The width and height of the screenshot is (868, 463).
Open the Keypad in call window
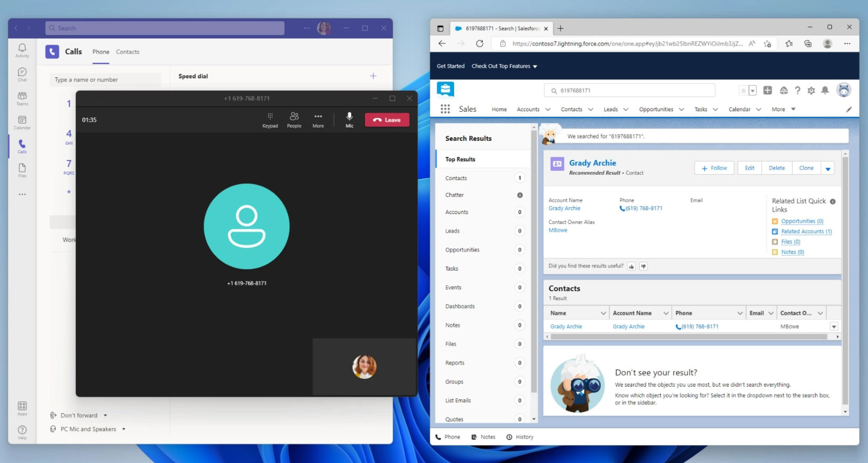pyautogui.click(x=270, y=120)
